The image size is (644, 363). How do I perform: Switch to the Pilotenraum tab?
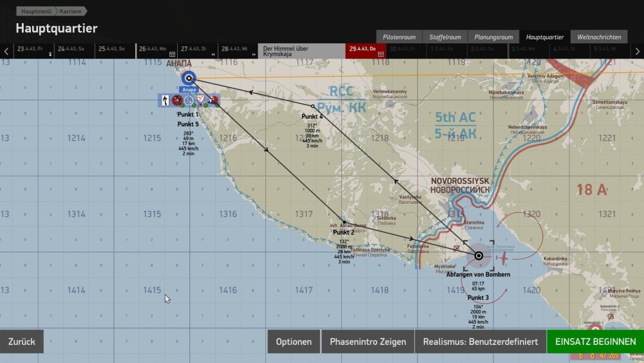point(399,37)
